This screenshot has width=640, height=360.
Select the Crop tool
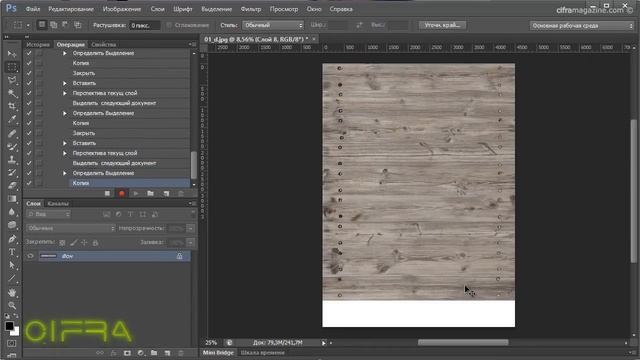(12, 106)
